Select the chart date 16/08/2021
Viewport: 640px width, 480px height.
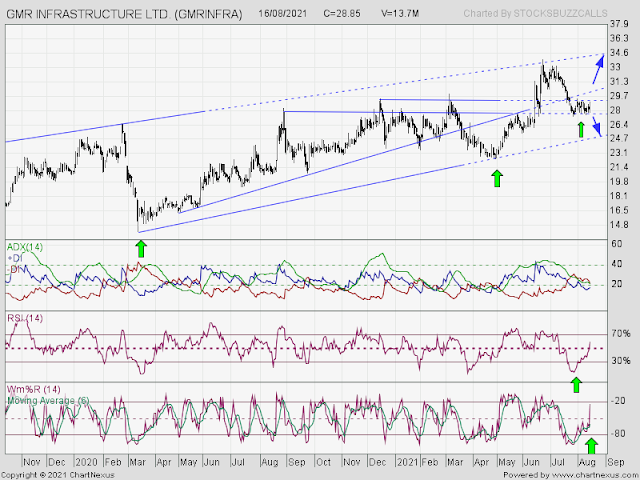[282, 13]
